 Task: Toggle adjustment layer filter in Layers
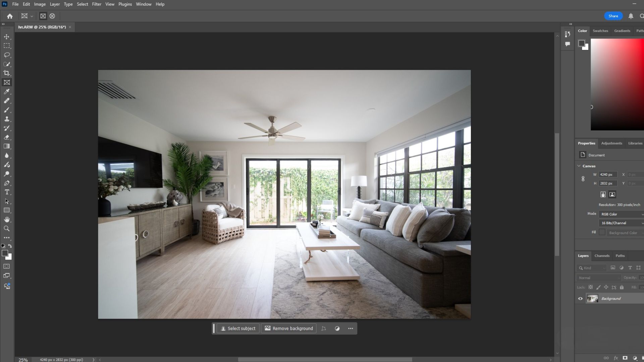[622, 268]
